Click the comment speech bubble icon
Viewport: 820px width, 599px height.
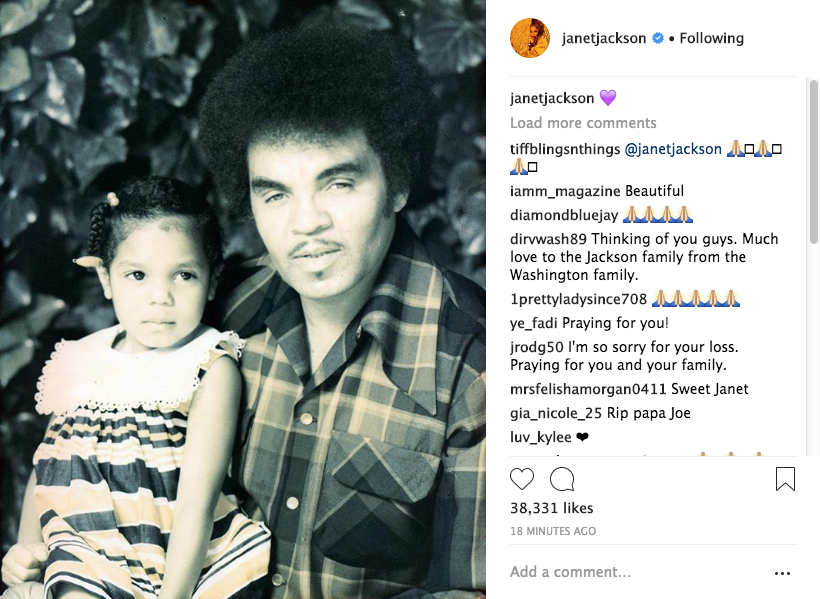(562, 479)
